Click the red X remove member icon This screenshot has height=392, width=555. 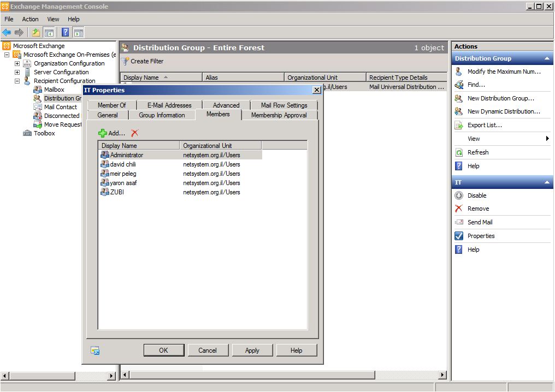[x=134, y=133]
